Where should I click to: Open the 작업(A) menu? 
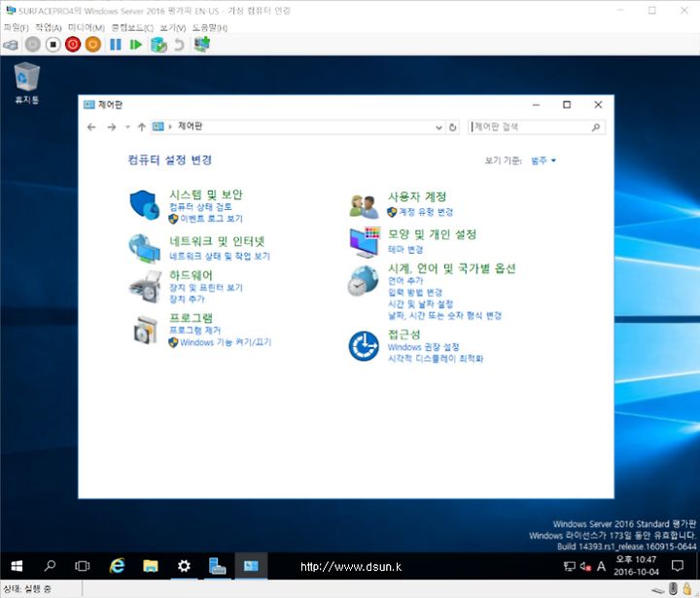tap(49, 27)
